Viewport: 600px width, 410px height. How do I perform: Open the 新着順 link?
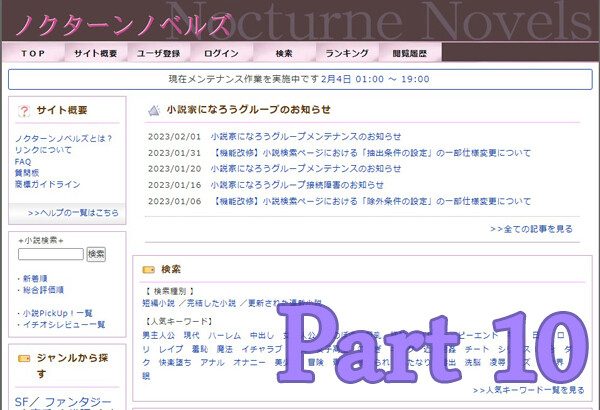coord(35,279)
